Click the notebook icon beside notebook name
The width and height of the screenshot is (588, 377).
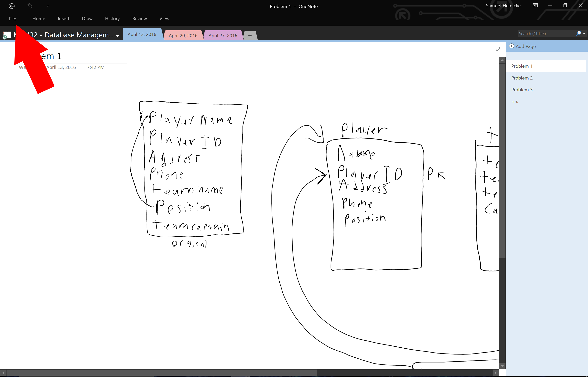[x=7, y=35]
